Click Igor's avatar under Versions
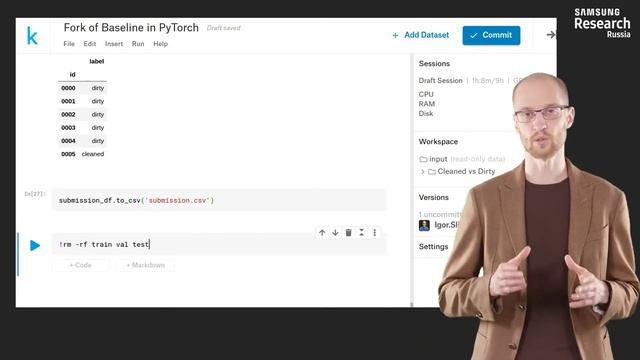This screenshot has height=360, width=640. click(x=424, y=225)
